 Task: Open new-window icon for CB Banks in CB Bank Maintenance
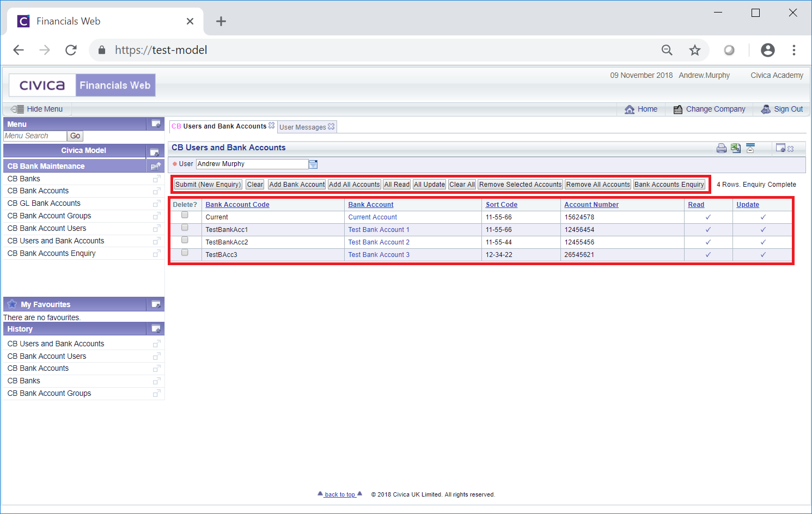[x=157, y=179]
